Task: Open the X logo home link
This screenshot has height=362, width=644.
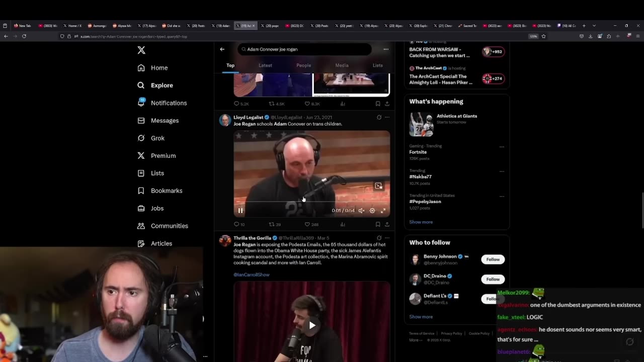Action: pyautogui.click(x=141, y=50)
